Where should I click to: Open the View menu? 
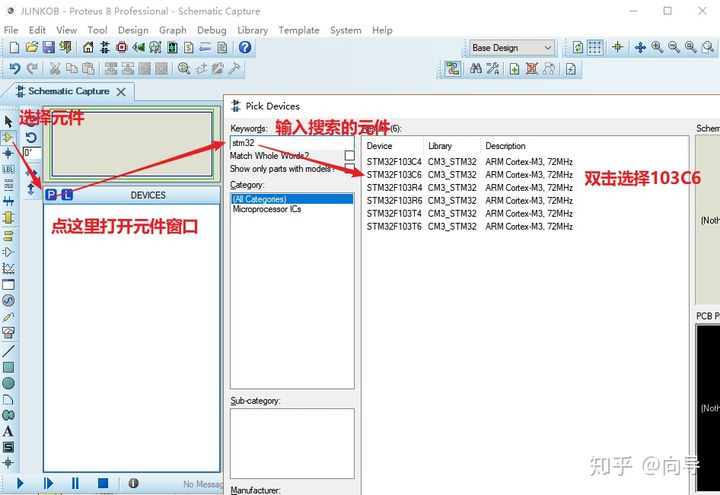point(67,30)
